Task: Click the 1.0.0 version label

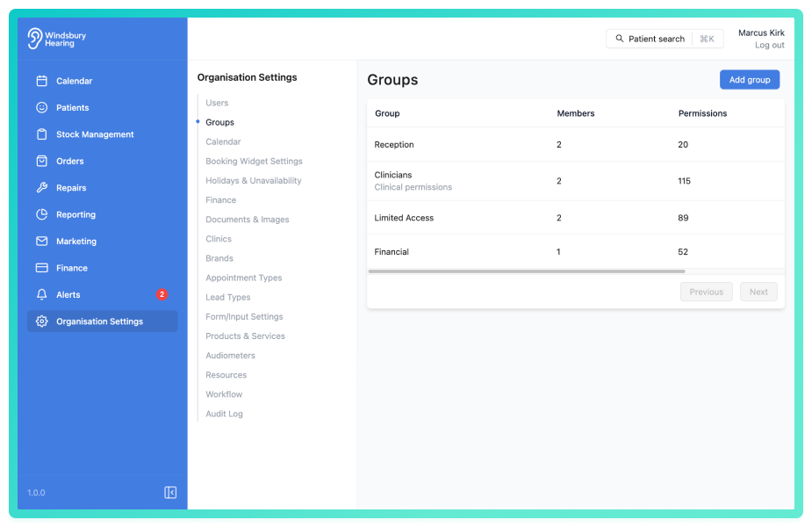Action: 36,493
